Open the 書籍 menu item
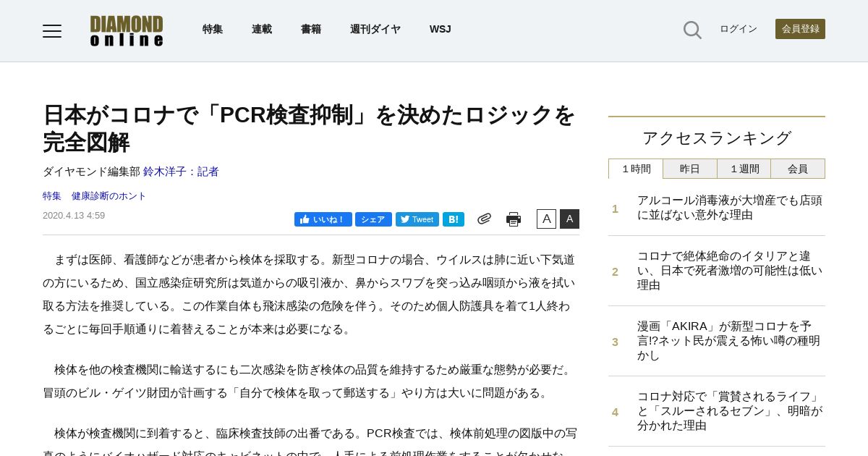Screen dimensions: 868x456 pyautogui.click(x=311, y=29)
